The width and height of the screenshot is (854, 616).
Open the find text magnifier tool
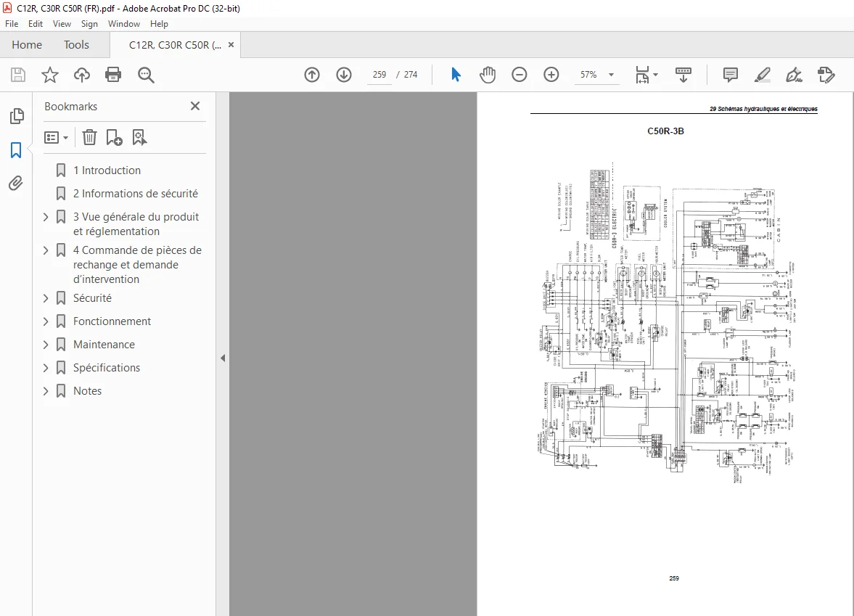[146, 75]
